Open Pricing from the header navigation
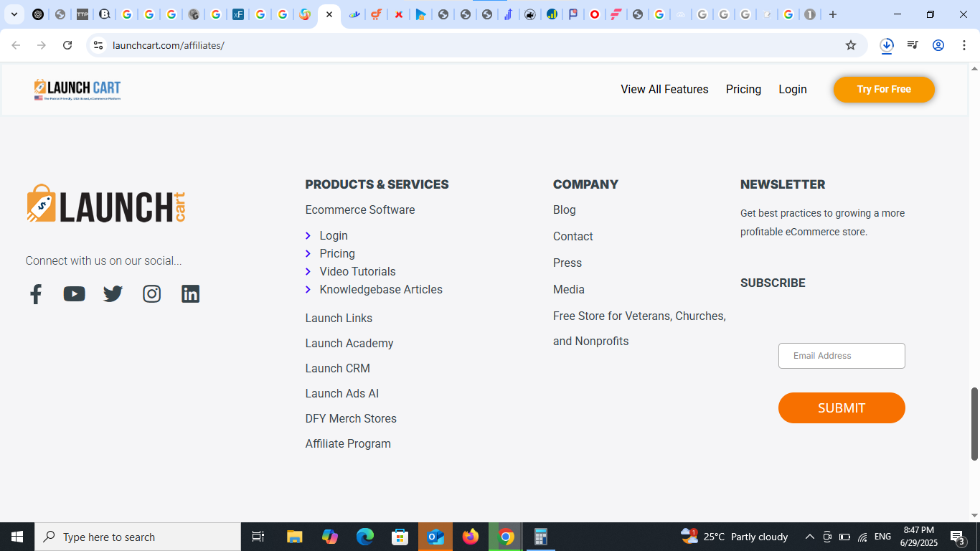This screenshot has height=551, width=980. (x=743, y=90)
